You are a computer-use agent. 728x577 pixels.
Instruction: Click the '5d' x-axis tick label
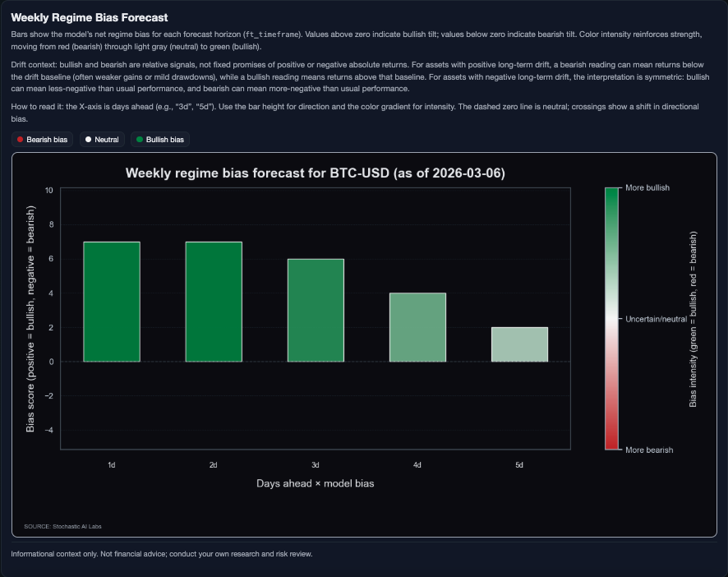pyautogui.click(x=519, y=465)
